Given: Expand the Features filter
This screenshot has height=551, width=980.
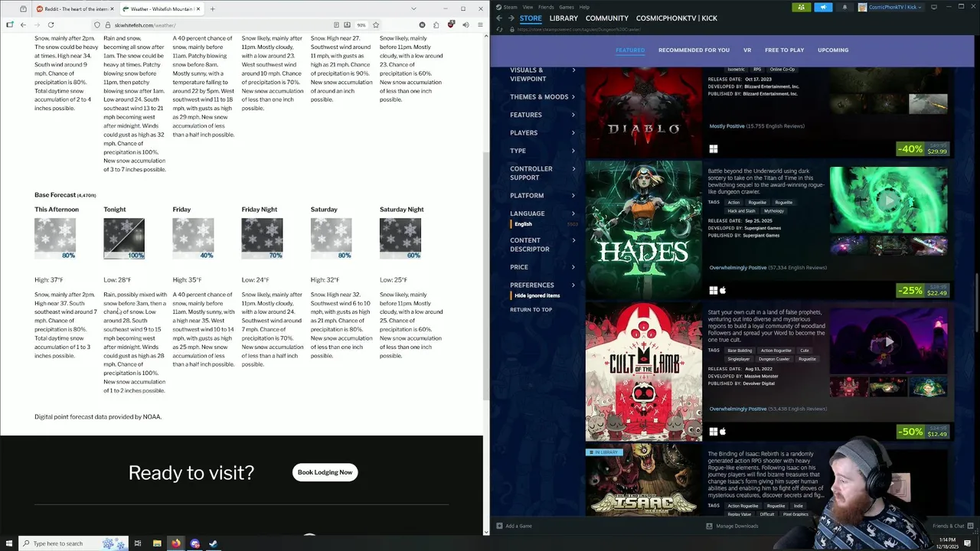Looking at the screenshot, I should [x=543, y=115].
